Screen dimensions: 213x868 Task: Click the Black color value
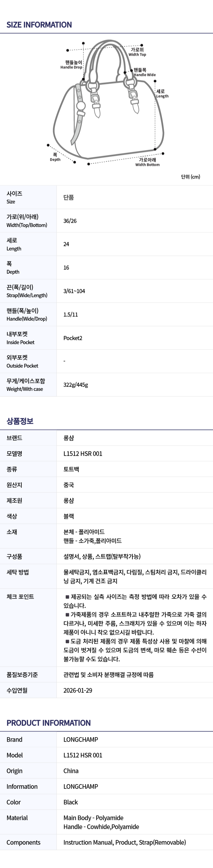pos(71,802)
